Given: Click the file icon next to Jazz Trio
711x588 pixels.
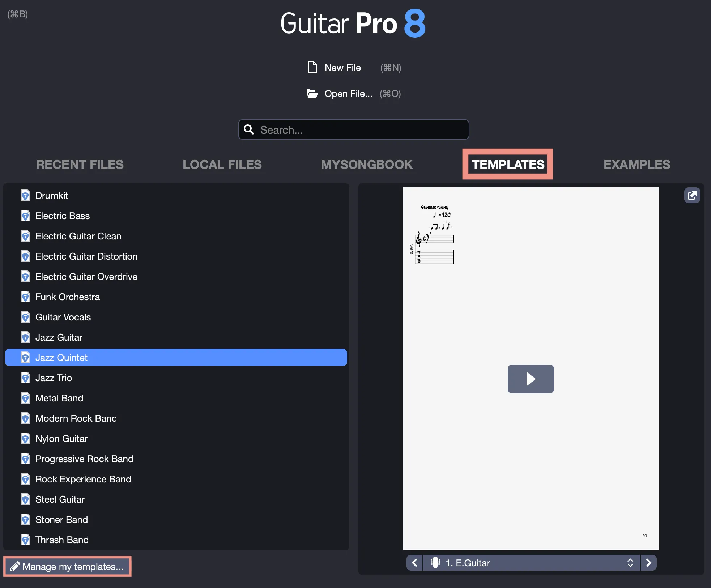Looking at the screenshot, I should (25, 378).
